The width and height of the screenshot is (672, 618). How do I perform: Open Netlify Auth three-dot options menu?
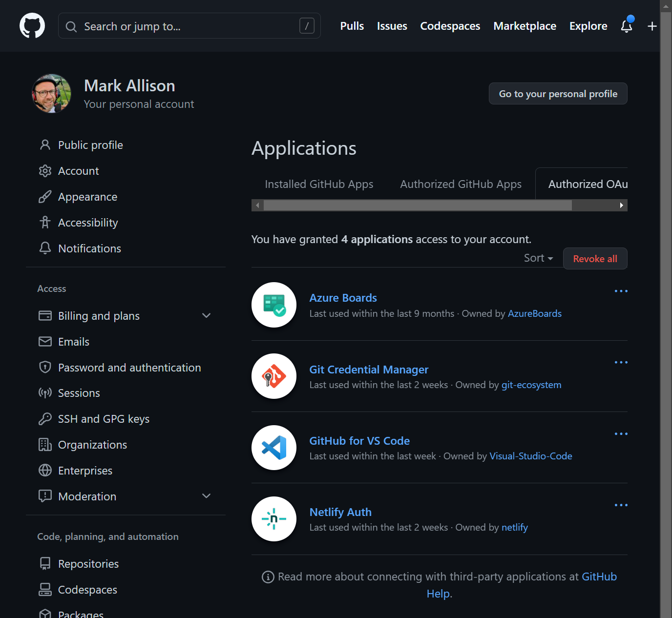pos(621,505)
